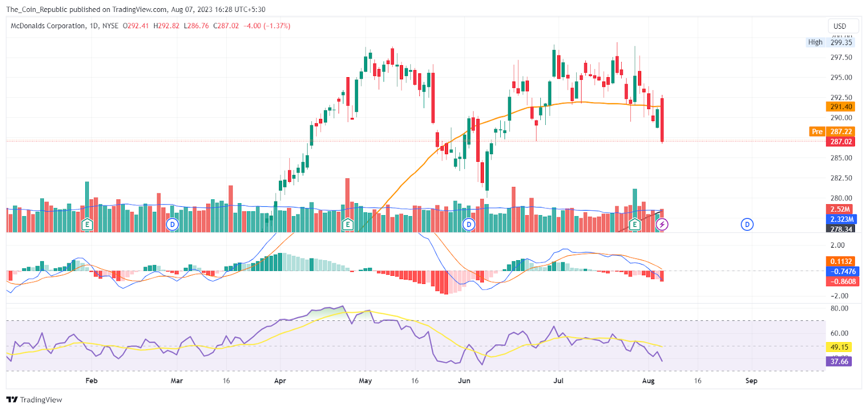Click the O292.41 open price value
This screenshot has height=410, width=868.
136,26
